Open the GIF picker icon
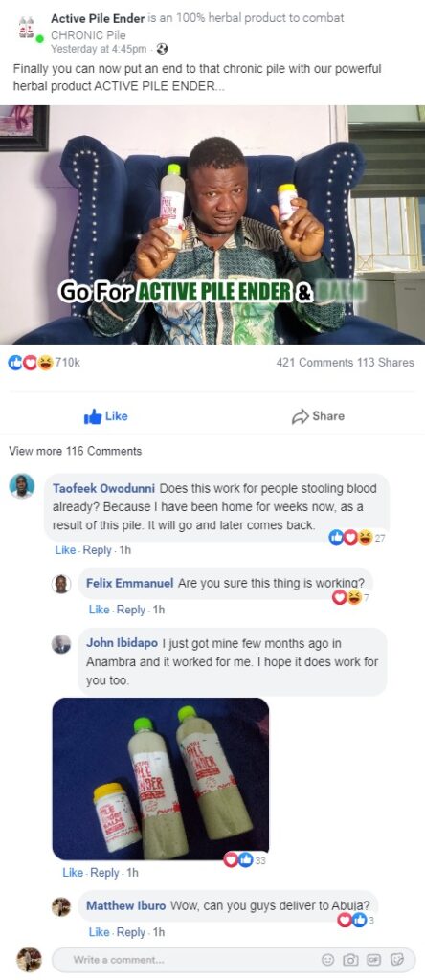Screen dimensions: 425x980 (x=373, y=959)
